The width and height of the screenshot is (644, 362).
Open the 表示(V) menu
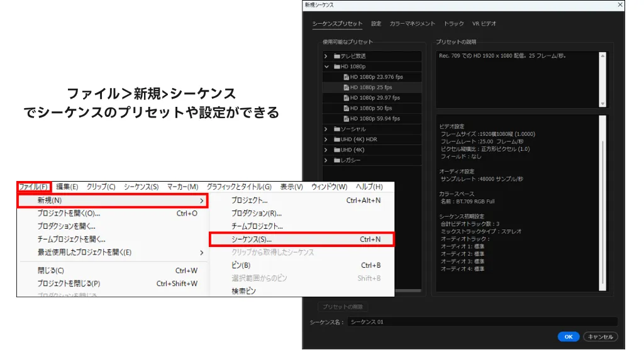coord(292,187)
